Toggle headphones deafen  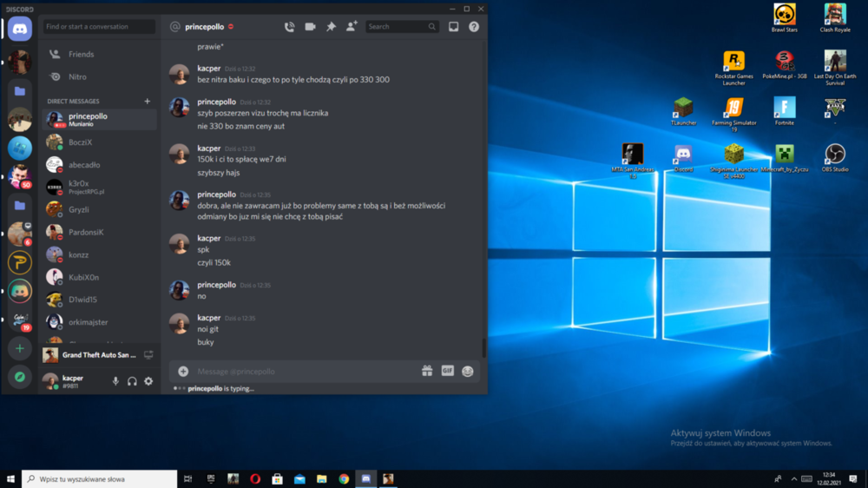coord(132,381)
